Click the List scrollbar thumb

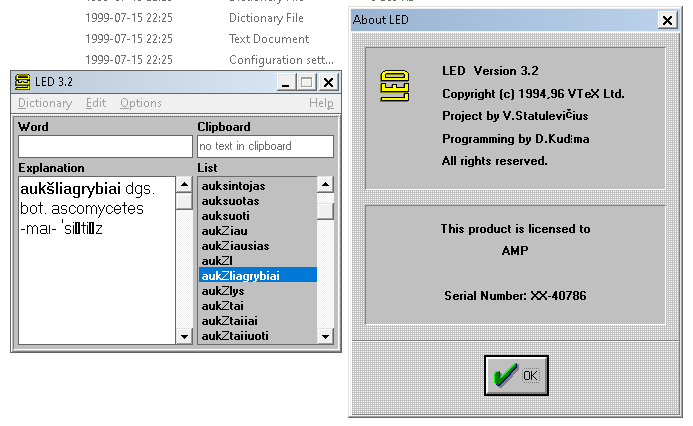coord(325,211)
